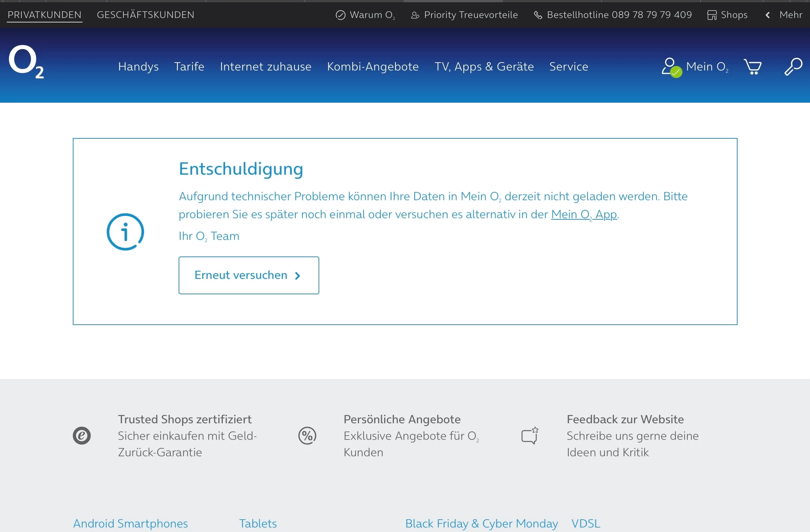The image size is (810, 532).
Task: Select the Privatkunden tab
Action: [x=44, y=15]
